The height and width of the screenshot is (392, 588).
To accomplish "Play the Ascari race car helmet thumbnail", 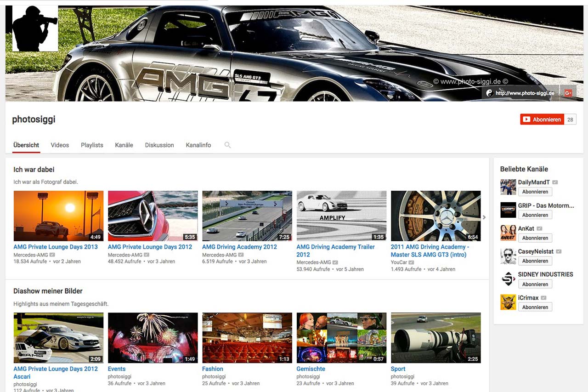I will pyautogui.click(x=58, y=338).
